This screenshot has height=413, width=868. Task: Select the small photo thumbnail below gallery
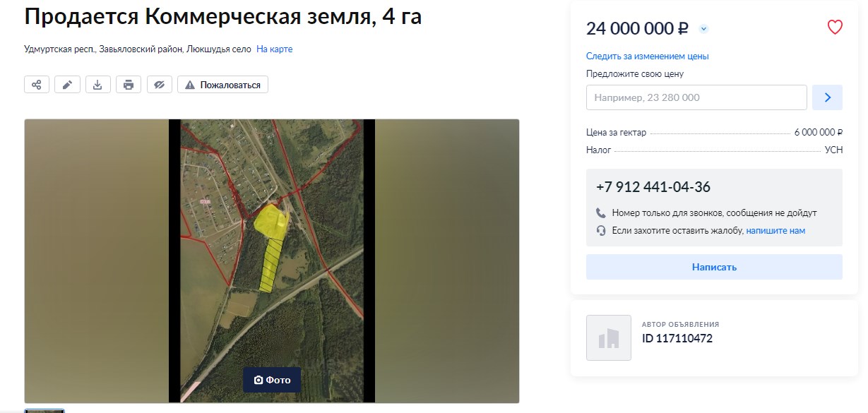[44, 411]
